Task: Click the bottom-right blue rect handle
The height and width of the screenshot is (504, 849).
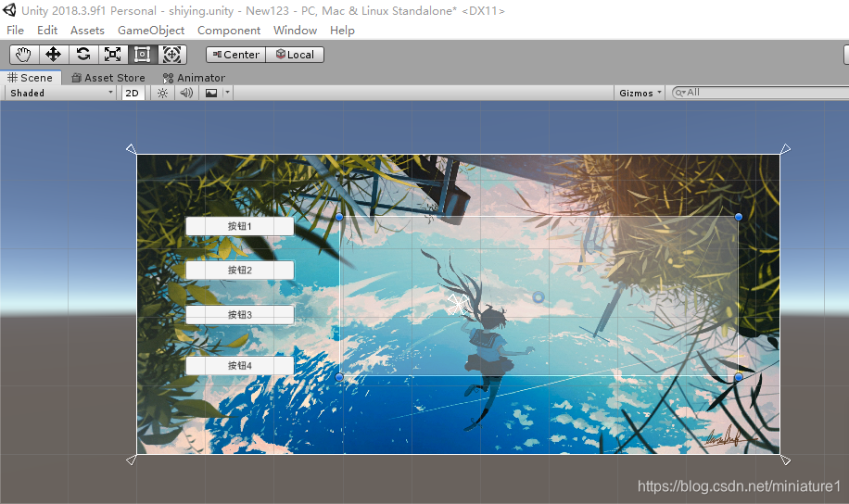Action: pos(739,377)
